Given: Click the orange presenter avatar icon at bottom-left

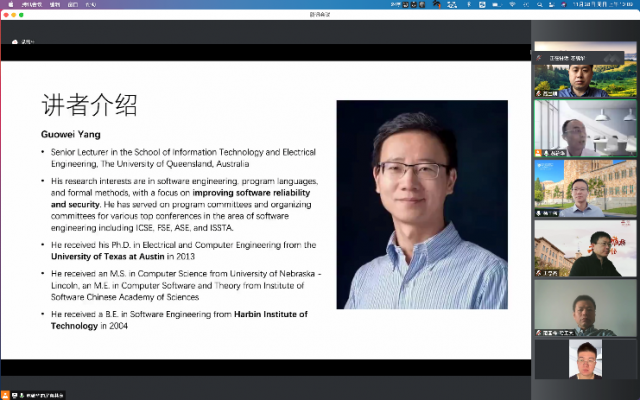Looking at the screenshot, I should (6, 395).
